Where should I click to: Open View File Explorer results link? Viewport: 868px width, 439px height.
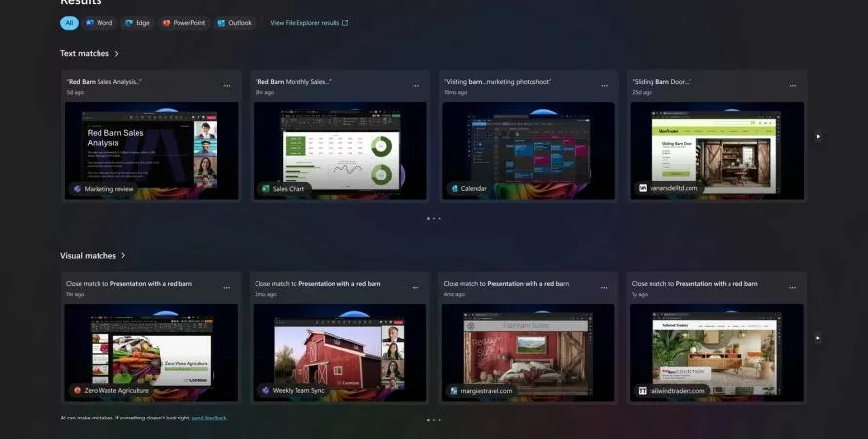(x=309, y=23)
